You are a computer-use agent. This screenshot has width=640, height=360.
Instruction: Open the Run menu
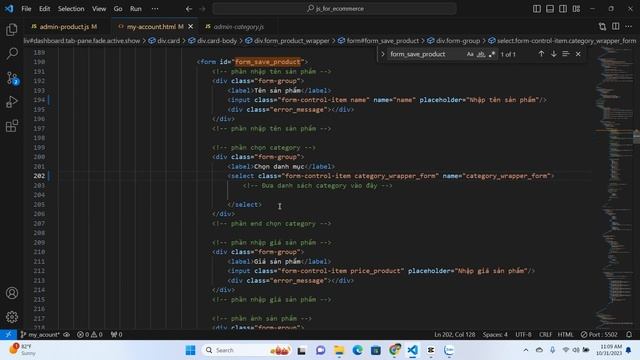136,9
